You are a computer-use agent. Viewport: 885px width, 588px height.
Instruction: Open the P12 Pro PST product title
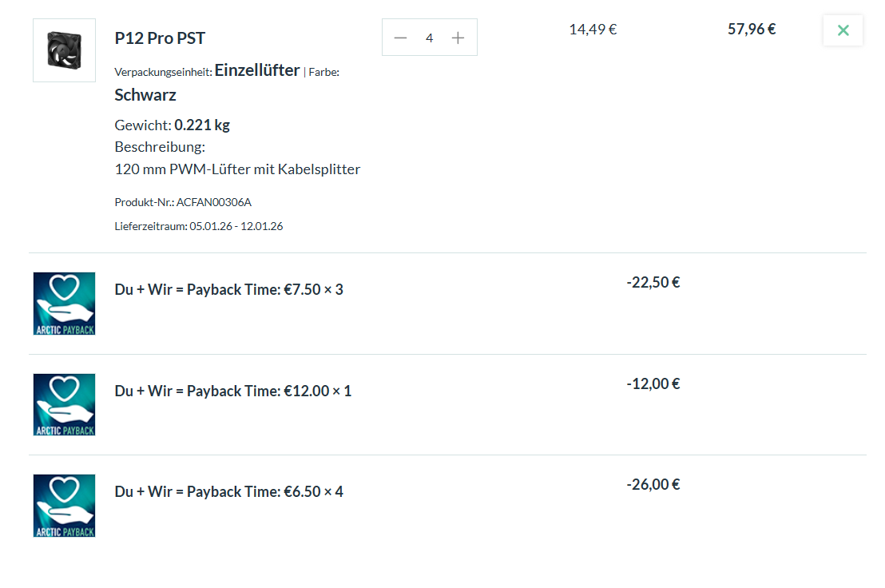click(160, 38)
